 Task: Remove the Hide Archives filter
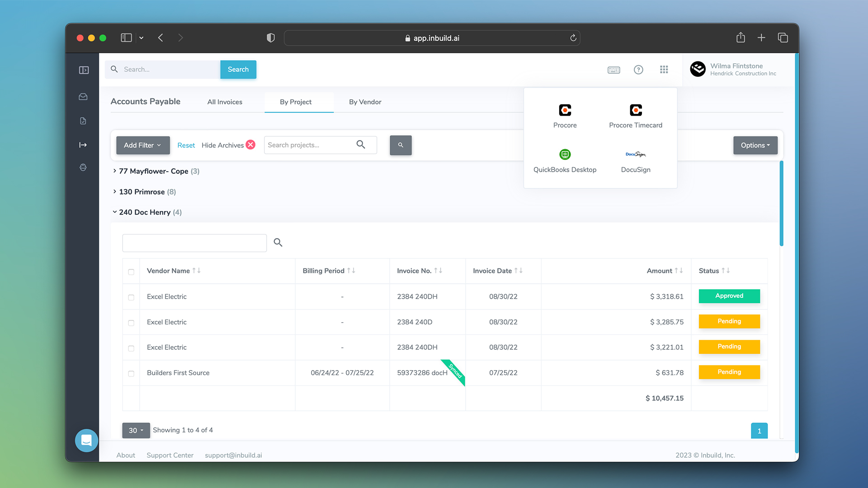pos(250,145)
